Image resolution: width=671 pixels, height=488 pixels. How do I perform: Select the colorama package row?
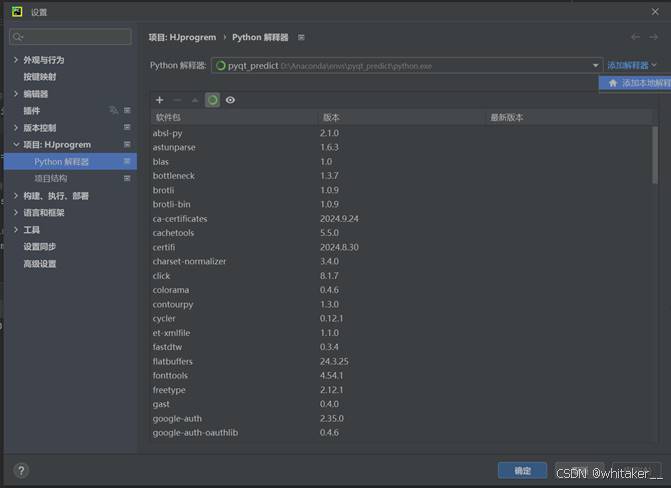tap(401, 290)
